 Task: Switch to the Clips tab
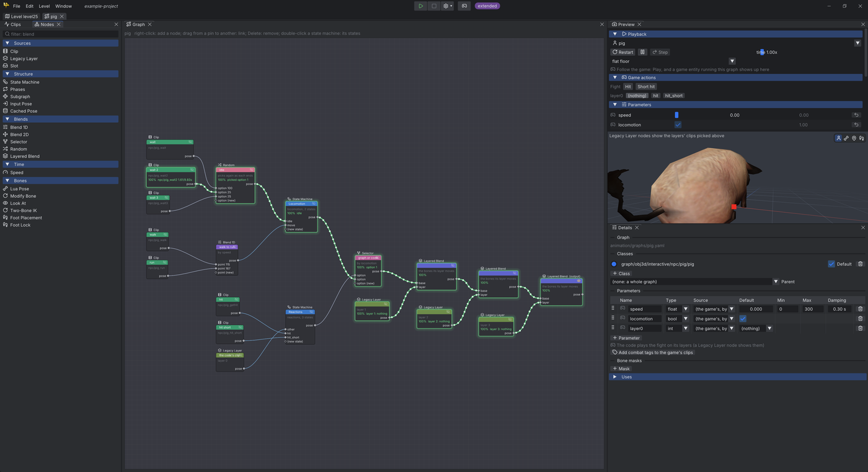click(x=13, y=25)
